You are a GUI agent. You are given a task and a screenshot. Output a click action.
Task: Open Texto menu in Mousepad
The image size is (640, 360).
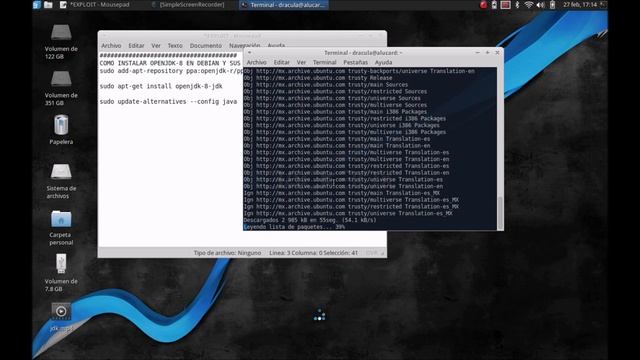click(175, 46)
